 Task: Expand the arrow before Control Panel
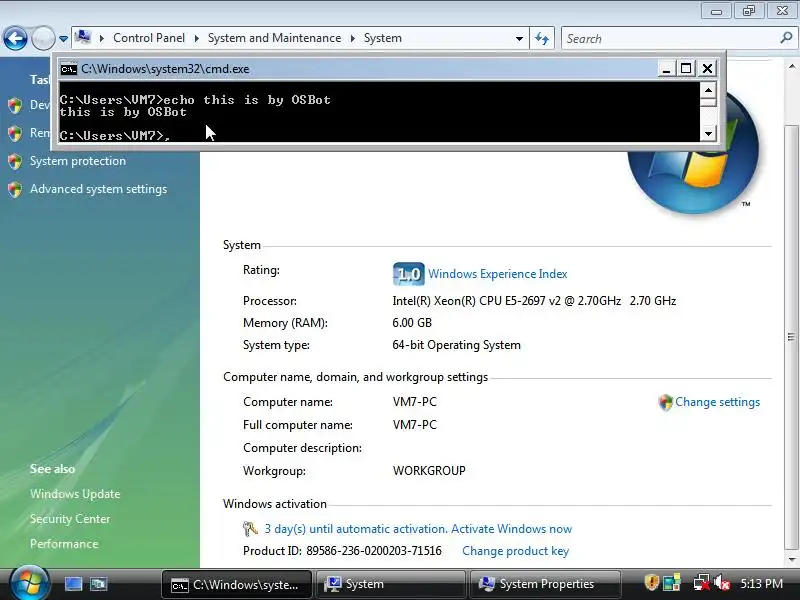[x=102, y=38]
